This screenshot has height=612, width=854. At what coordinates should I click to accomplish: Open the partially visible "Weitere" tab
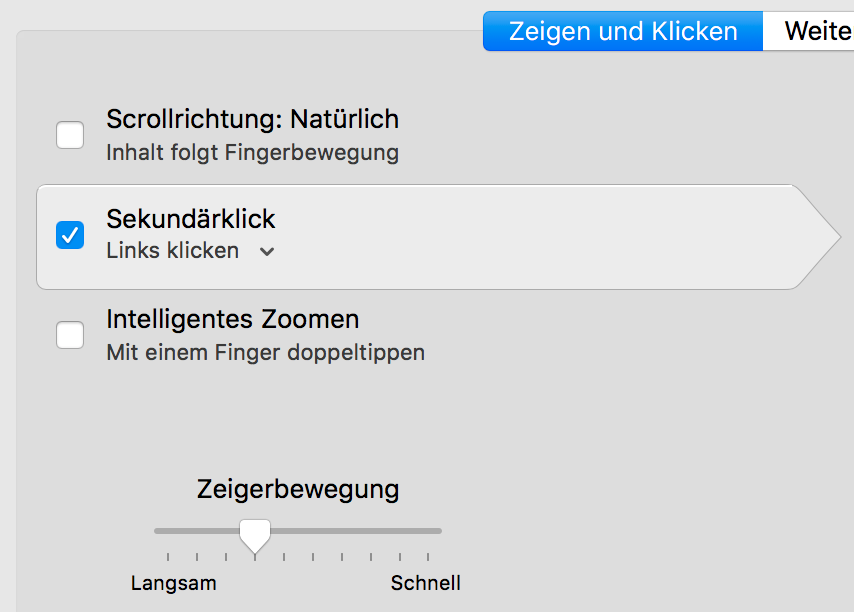point(808,31)
